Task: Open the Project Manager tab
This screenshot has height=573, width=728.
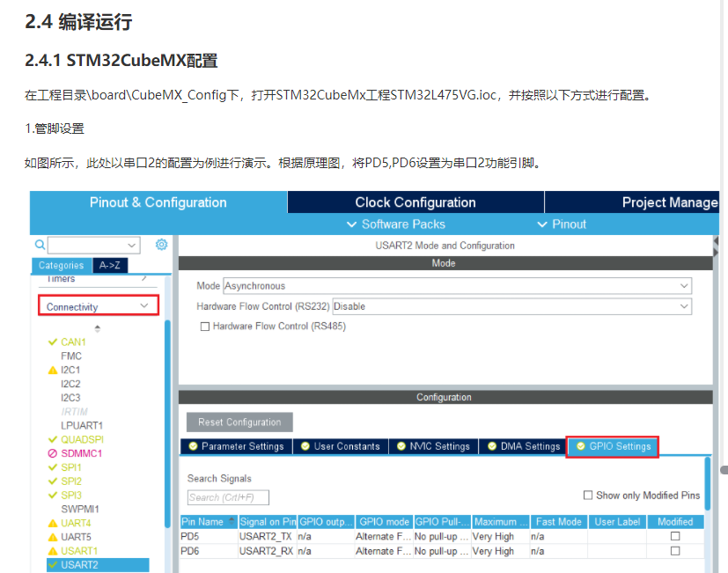Action: (632, 202)
